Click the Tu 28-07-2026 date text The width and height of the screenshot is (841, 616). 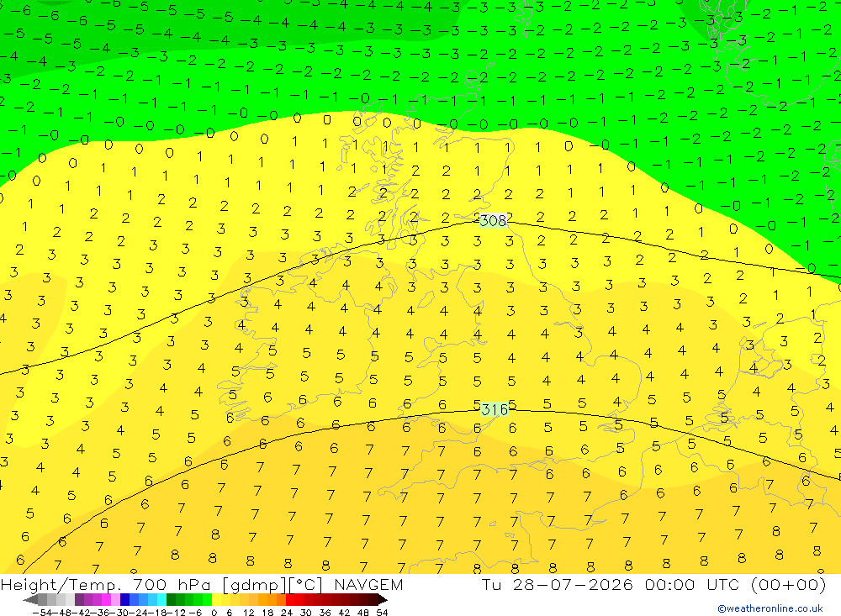[558, 585]
